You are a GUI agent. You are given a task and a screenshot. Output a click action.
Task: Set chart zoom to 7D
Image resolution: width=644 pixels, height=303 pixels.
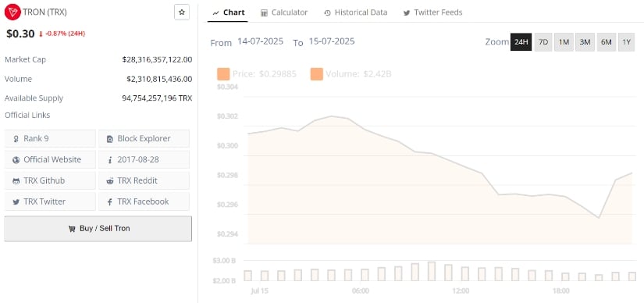pos(543,42)
